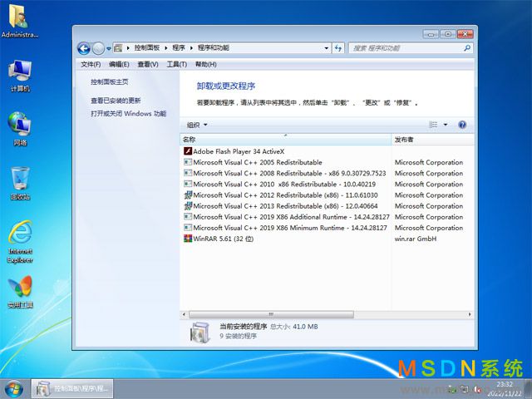Click the 控制面板 breadcrumb segment
The height and width of the screenshot is (399, 532).
tap(146, 48)
